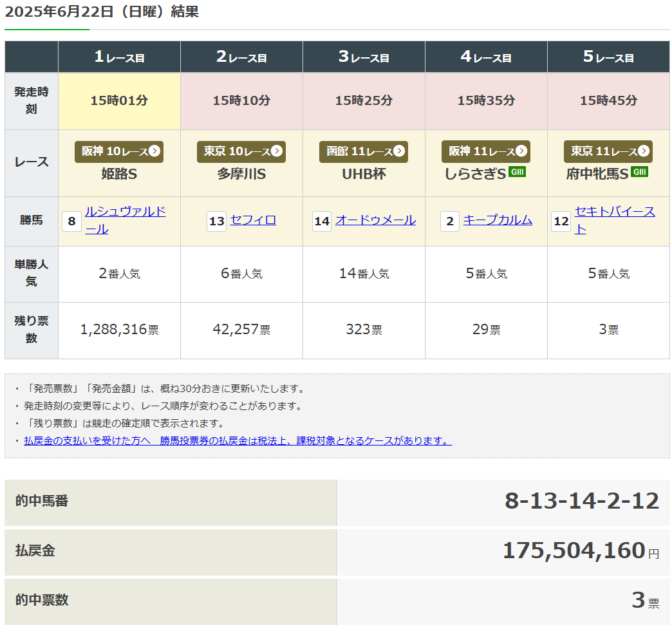
Task: Click arrow icon on 東京 11レース button
Action: (x=644, y=151)
